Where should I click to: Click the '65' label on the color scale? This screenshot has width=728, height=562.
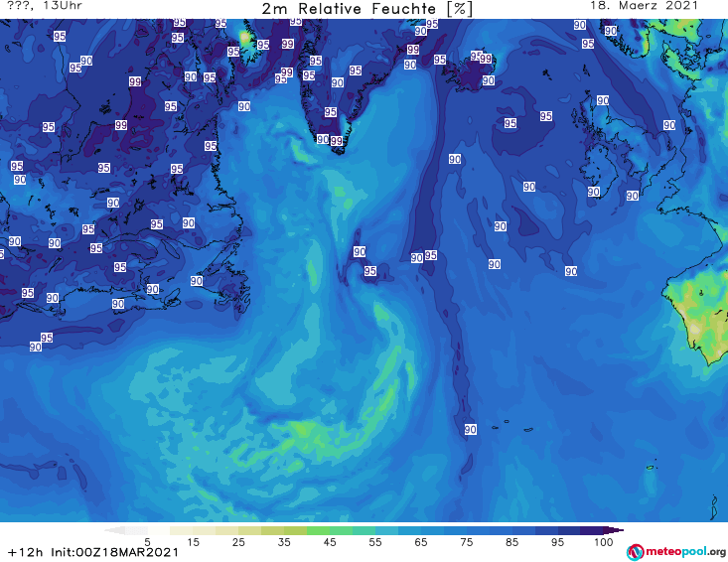pos(421,542)
